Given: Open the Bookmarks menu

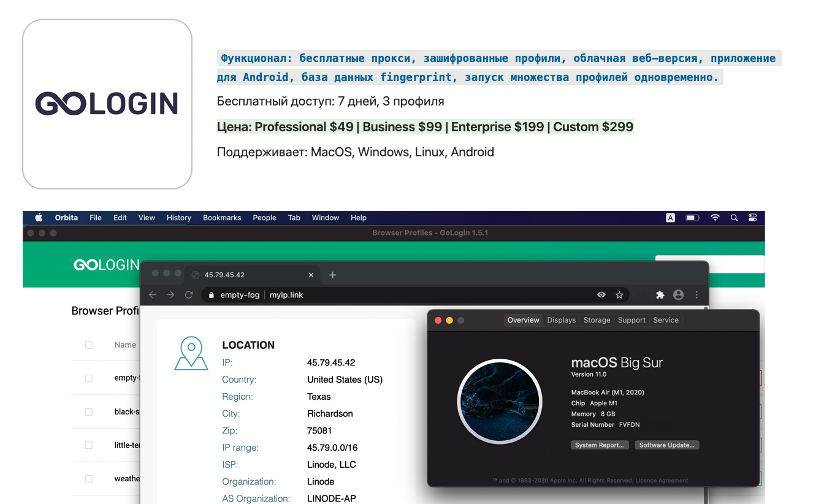Looking at the screenshot, I should pyautogui.click(x=222, y=218).
